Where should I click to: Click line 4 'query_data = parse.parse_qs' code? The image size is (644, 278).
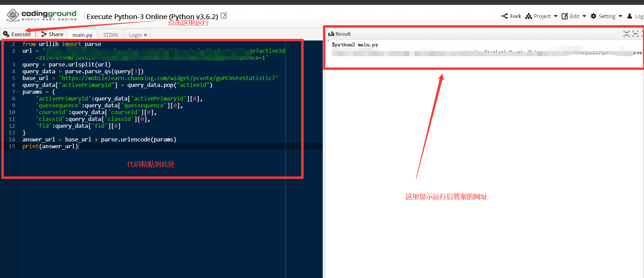pyautogui.click(x=83, y=71)
